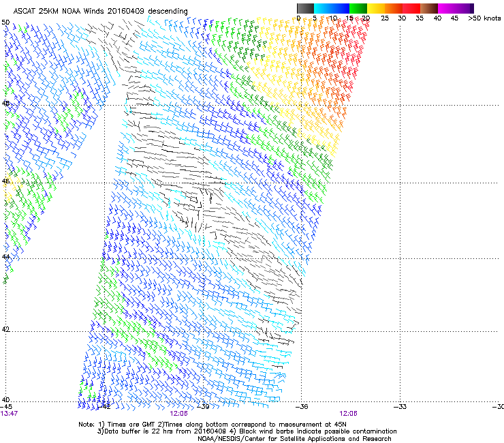The height and width of the screenshot is (443, 504).
Task: Click the purple '12:08' time near -36
Action: point(349,414)
